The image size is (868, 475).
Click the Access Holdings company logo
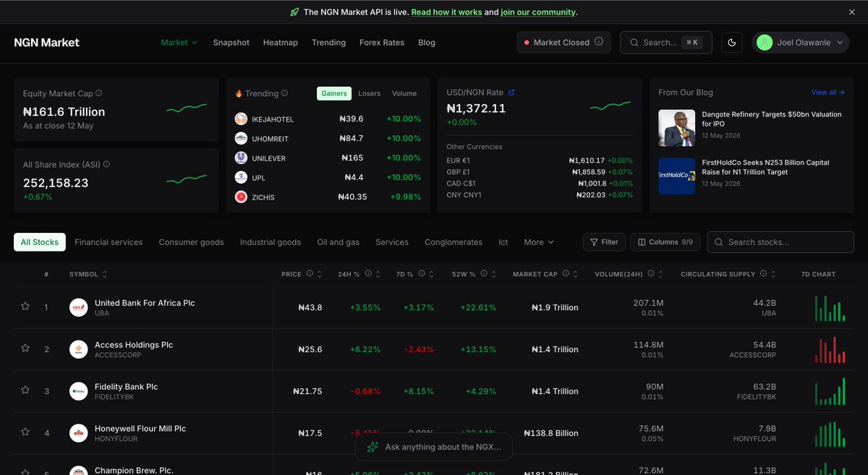(78, 349)
